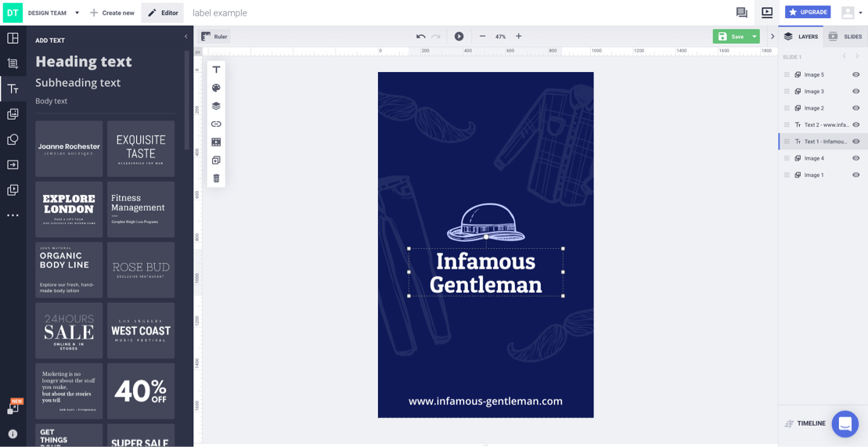
Task: Toggle visibility of Text 1 layer
Action: tap(855, 141)
